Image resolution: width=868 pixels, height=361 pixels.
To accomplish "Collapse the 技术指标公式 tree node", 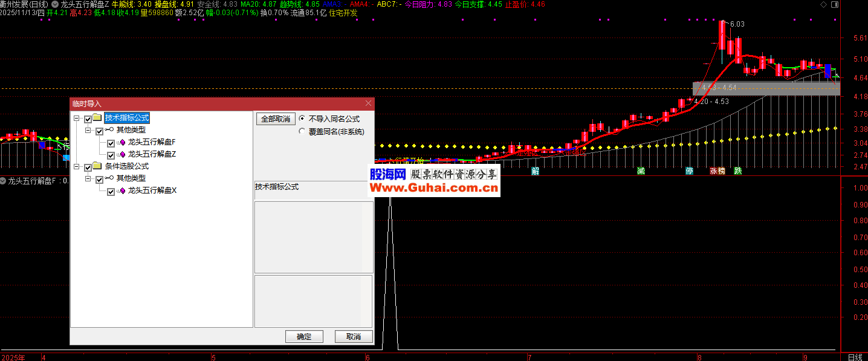I will [x=77, y=119].
